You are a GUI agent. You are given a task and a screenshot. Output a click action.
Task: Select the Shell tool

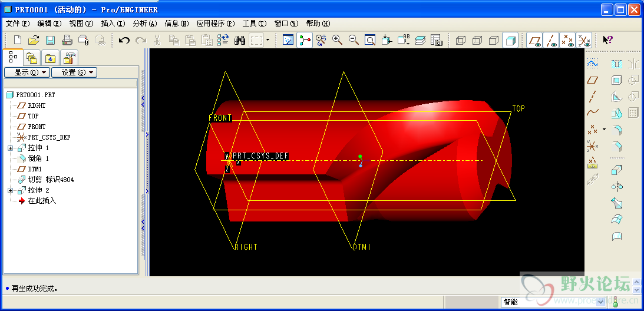pyautogui.click(x=617, y=80)
